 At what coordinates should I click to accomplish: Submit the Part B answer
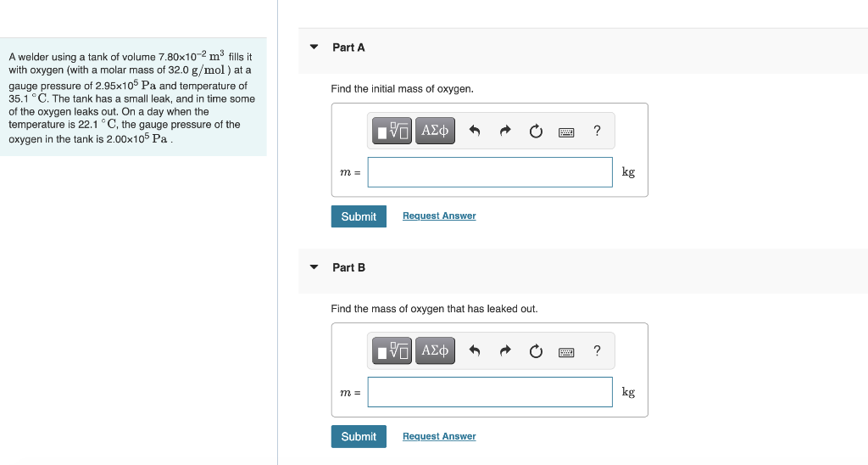click(359, 437)
